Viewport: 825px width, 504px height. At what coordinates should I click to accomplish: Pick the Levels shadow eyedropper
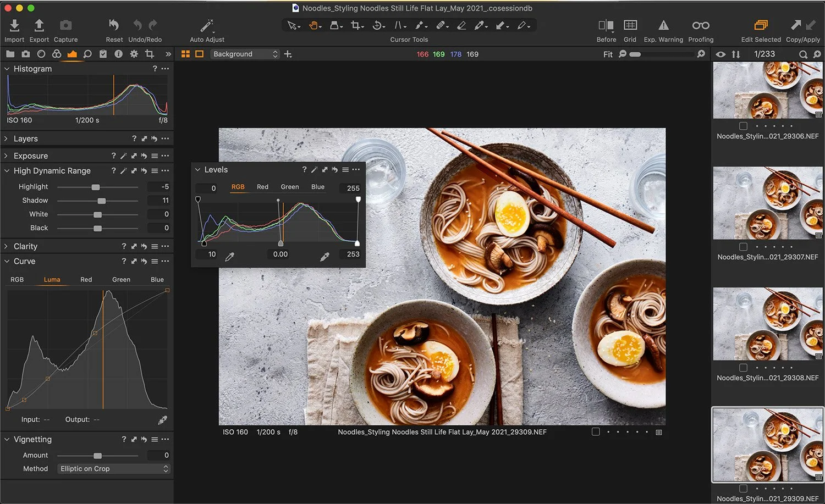(x=230, y=256)
